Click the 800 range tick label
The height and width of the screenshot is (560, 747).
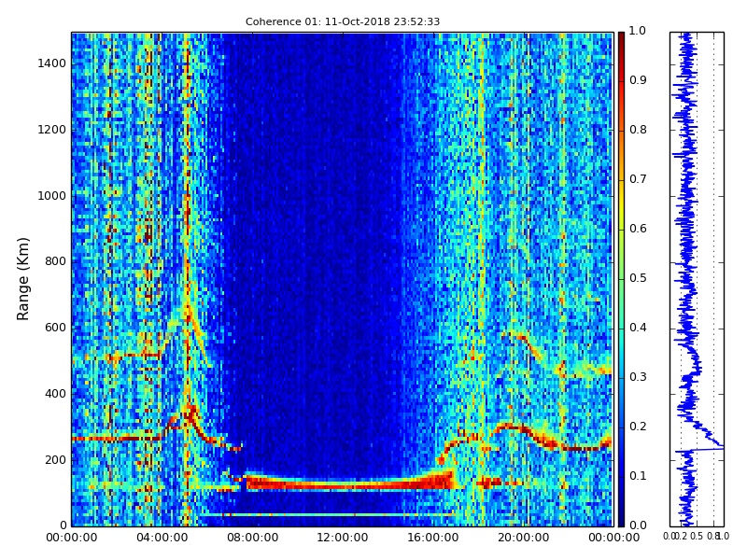click(55, 261)
